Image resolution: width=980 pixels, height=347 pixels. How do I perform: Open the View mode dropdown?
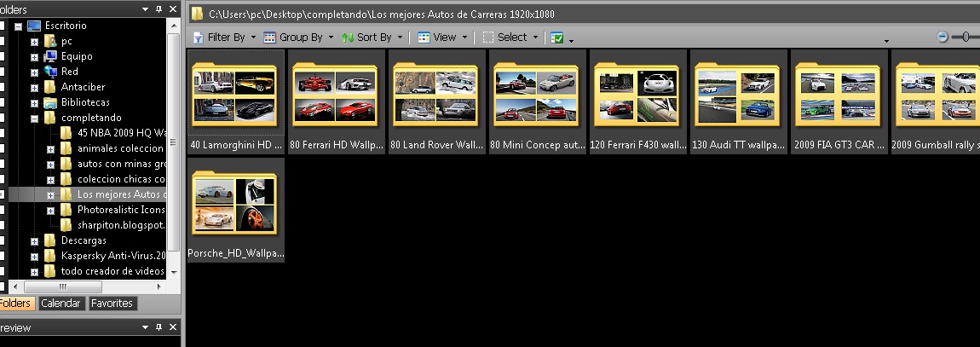click(x=442, y=38)
